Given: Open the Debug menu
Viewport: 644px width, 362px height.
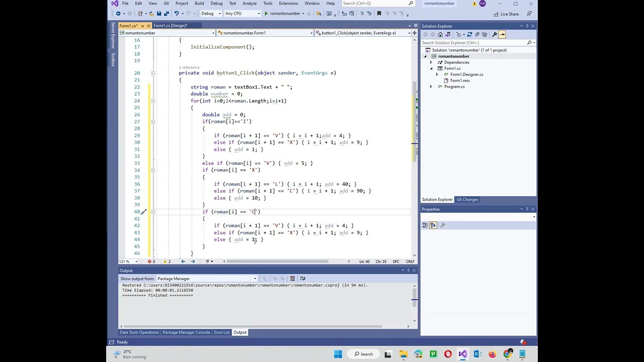Looking at the screenshot, I should tap(216, 4).
